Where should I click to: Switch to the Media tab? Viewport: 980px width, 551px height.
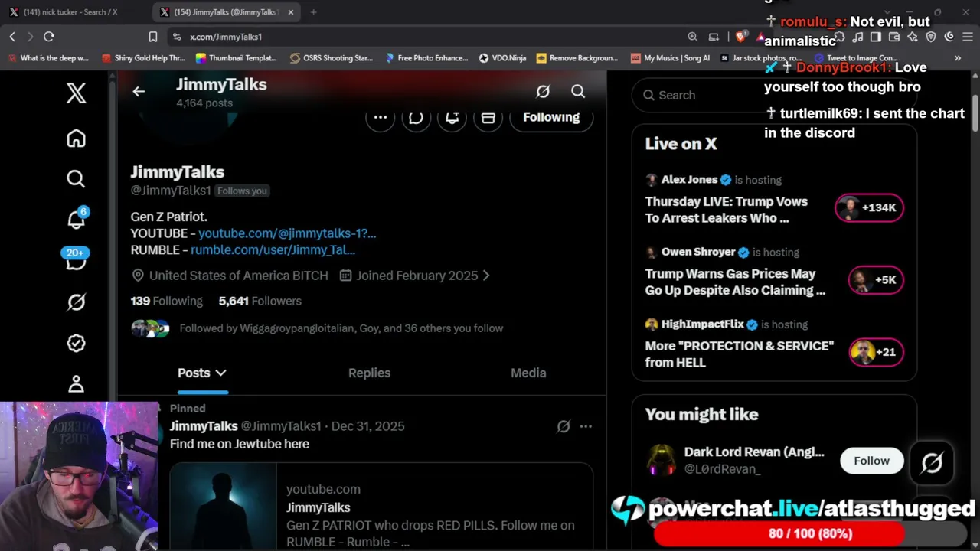[528, 373]
